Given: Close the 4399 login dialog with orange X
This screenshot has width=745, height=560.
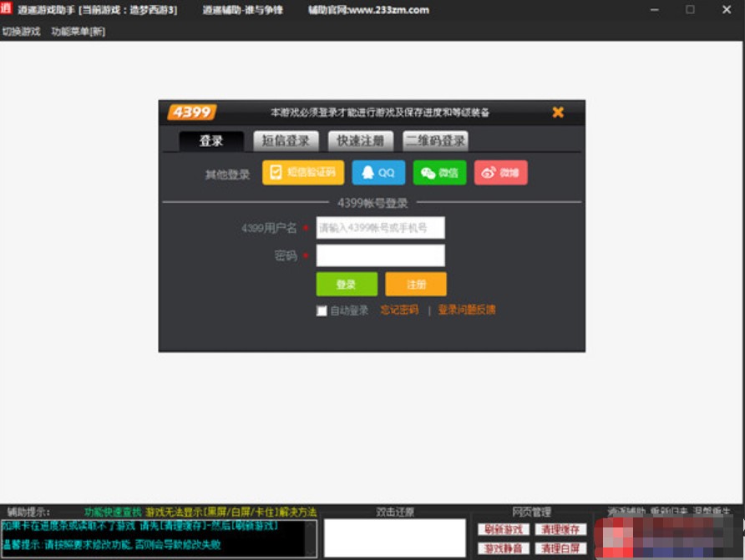Looking at the screenshot, I should pyautogui.click(x=558, y=112).
